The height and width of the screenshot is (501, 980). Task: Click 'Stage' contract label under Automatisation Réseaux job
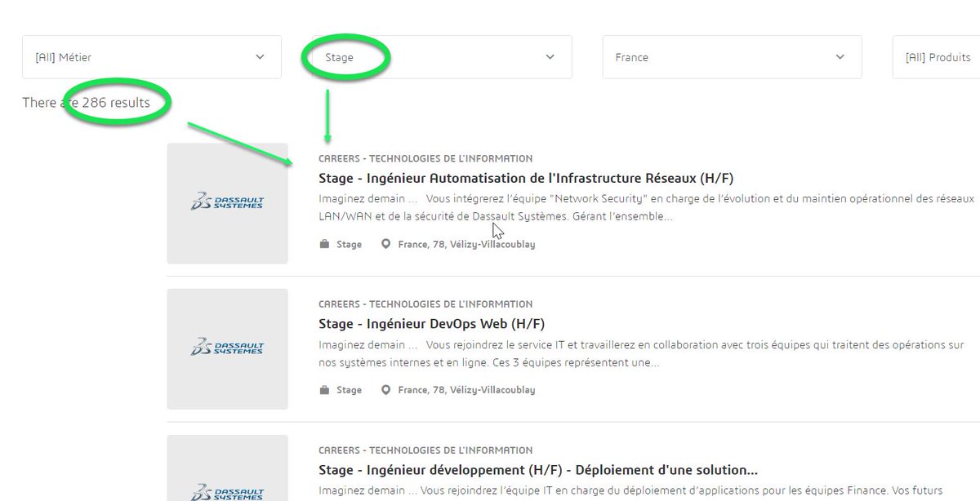tap(349, 244)
